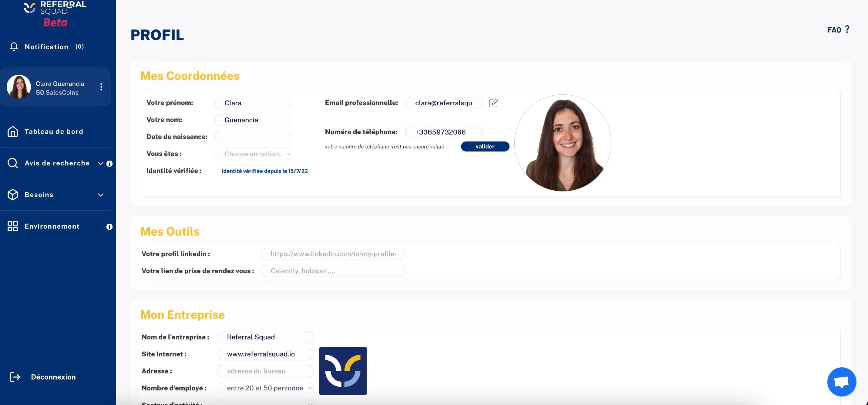Click the Calendly, hubspot appointment link field
The width and height of the screenshot is (868, 405).
[x=333, y=271]
